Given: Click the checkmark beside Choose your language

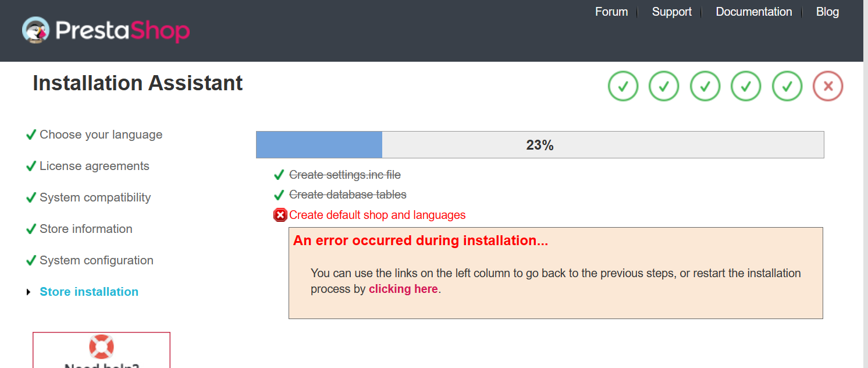Looking at the screenshot, I should point(31,135).
